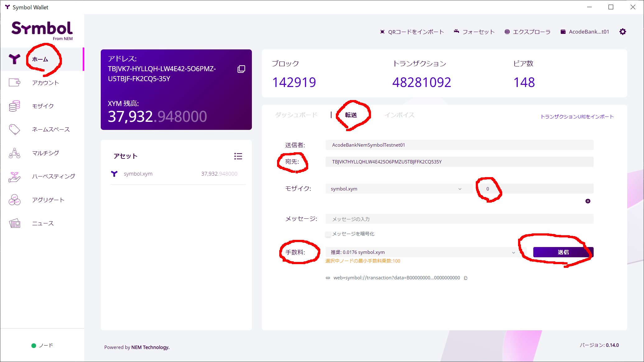This screenshot has width=644, height=362.
Task: Open the News sidebar icon
Action: tap(15, 223)
